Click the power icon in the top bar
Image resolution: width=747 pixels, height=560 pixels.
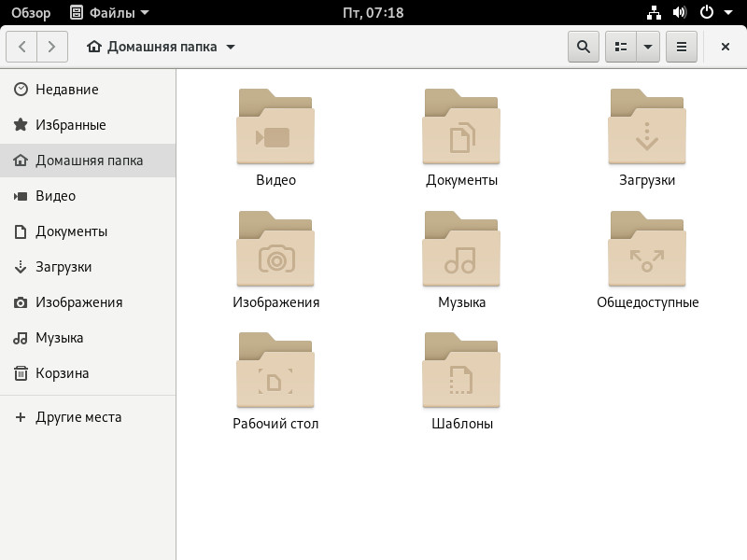(707, 12)
